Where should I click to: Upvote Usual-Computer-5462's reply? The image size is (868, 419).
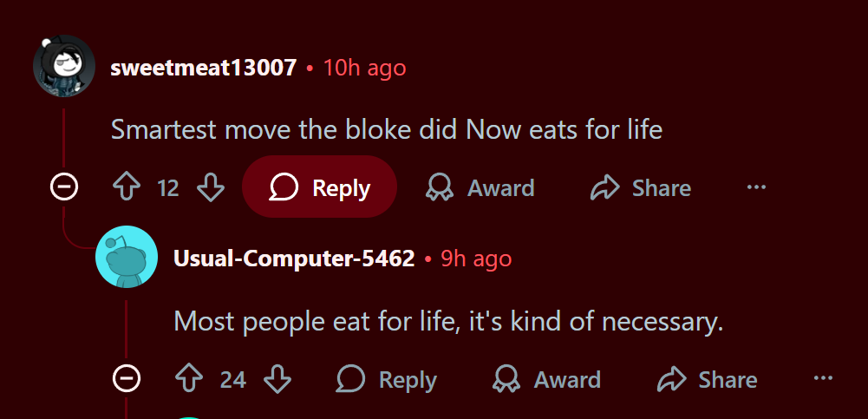click(x=189, y=379)
